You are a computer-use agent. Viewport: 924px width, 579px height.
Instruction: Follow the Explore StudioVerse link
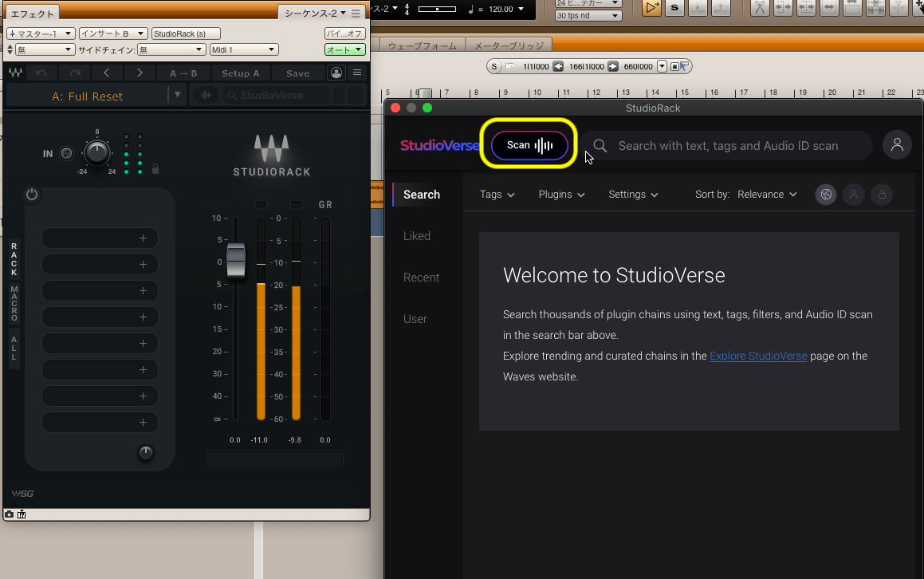tap(758, 356)
